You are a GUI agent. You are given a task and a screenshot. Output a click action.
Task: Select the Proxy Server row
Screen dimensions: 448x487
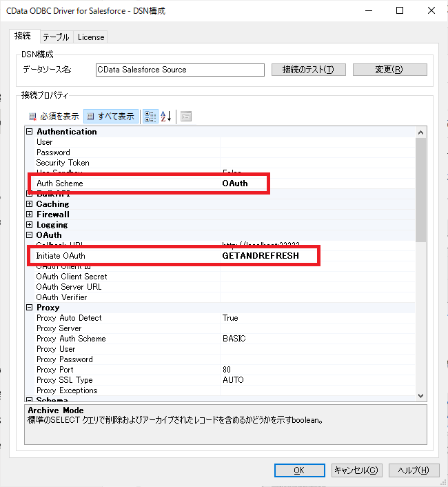coord(225,328)
